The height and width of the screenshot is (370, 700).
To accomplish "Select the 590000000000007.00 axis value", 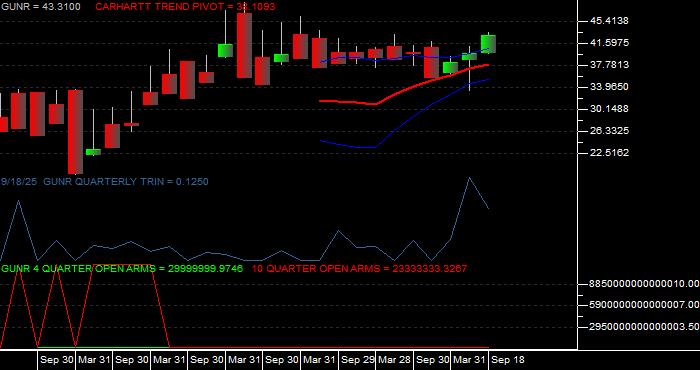I will pyautogui.click(x=644, y=305).
